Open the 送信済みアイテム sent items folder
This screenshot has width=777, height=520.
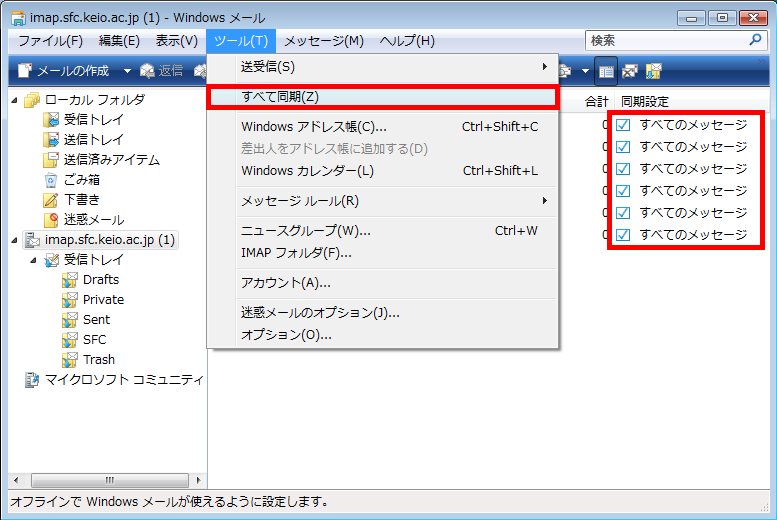[51, 160]
